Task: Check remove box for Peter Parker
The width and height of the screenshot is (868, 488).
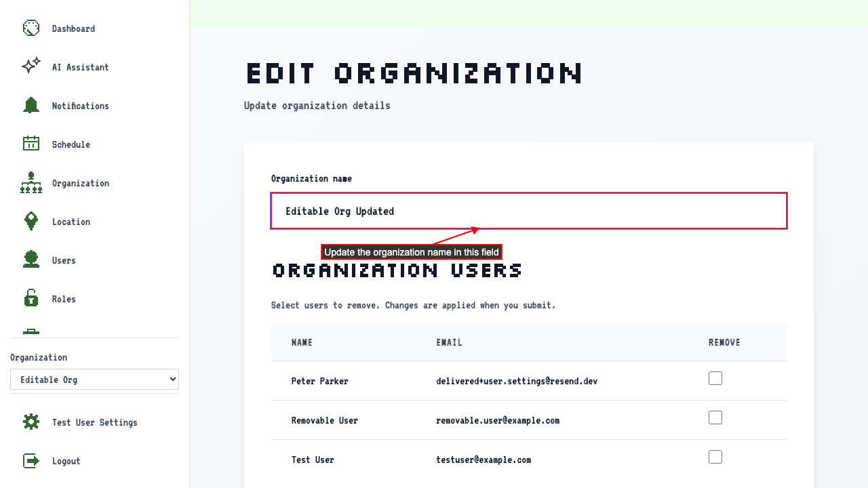Action: [715, 378]
